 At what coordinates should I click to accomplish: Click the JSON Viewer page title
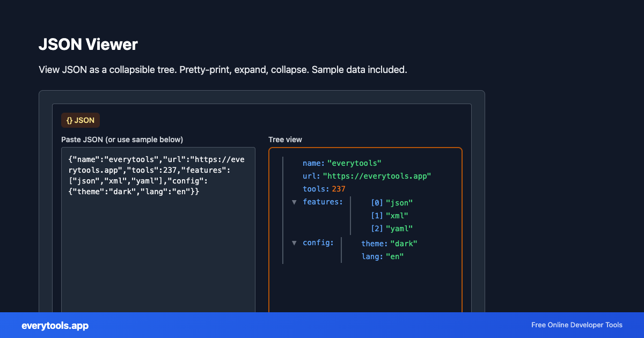click(89, 45)
